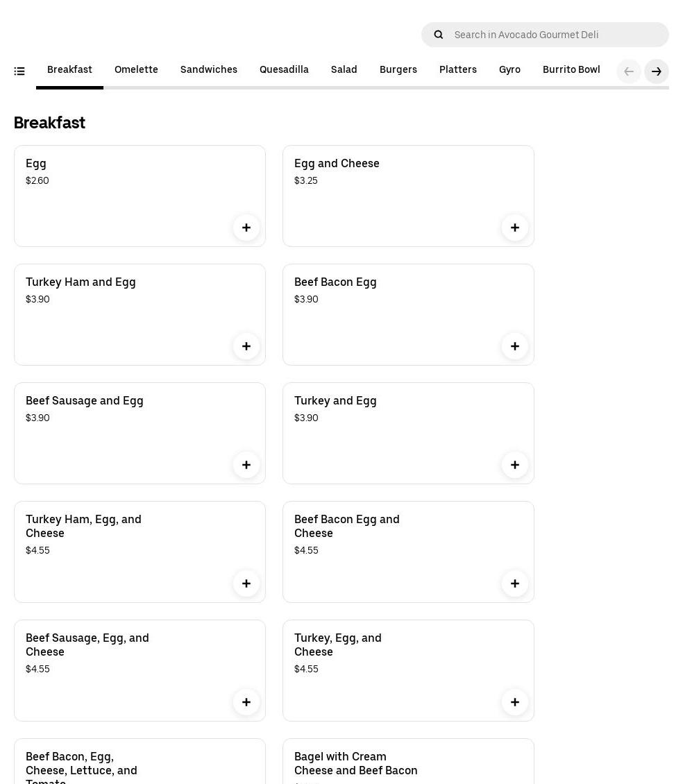Add Beef Sausage and Egg to cart

point(246,465)
